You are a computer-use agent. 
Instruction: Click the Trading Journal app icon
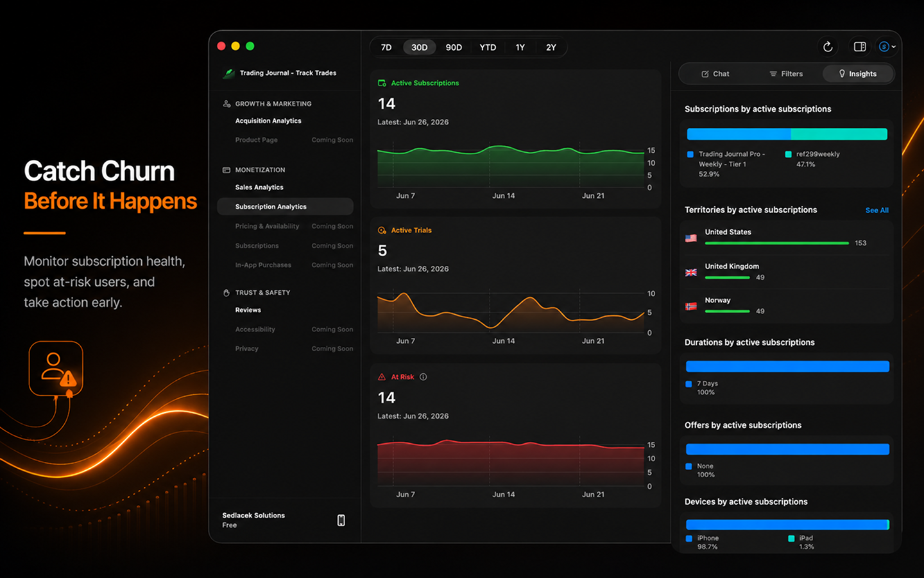tap(228, 73)
